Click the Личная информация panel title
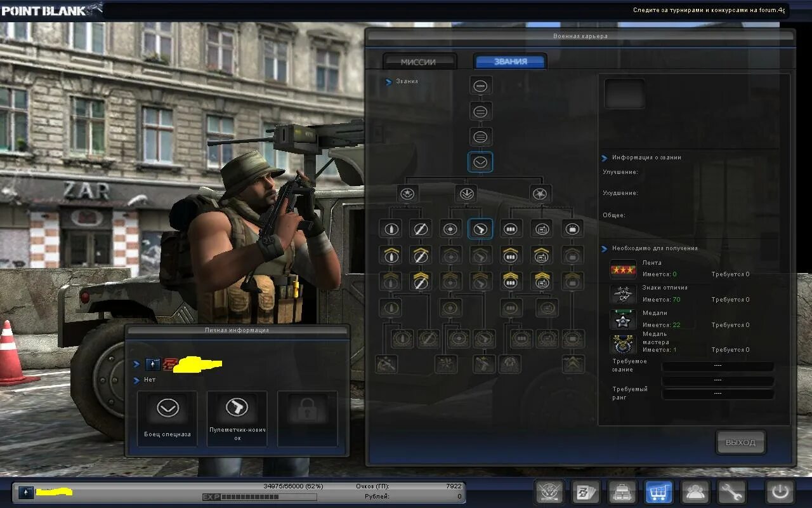Viewport: 812px width, 508px height. [x=237, y=330]
